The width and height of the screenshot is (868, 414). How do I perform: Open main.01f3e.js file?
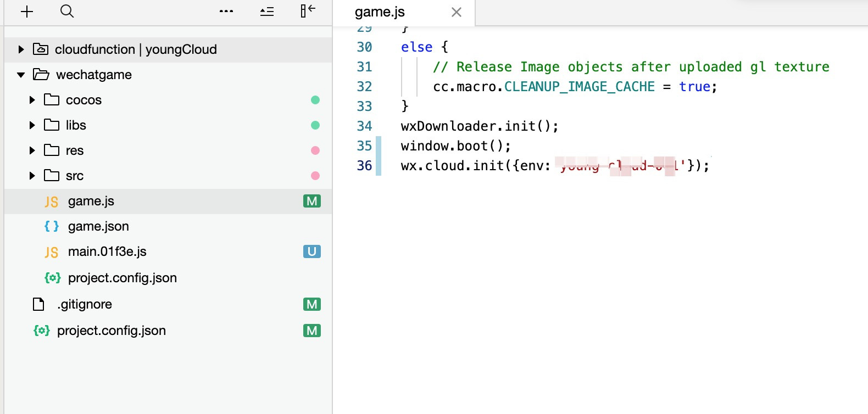point(107,251)
